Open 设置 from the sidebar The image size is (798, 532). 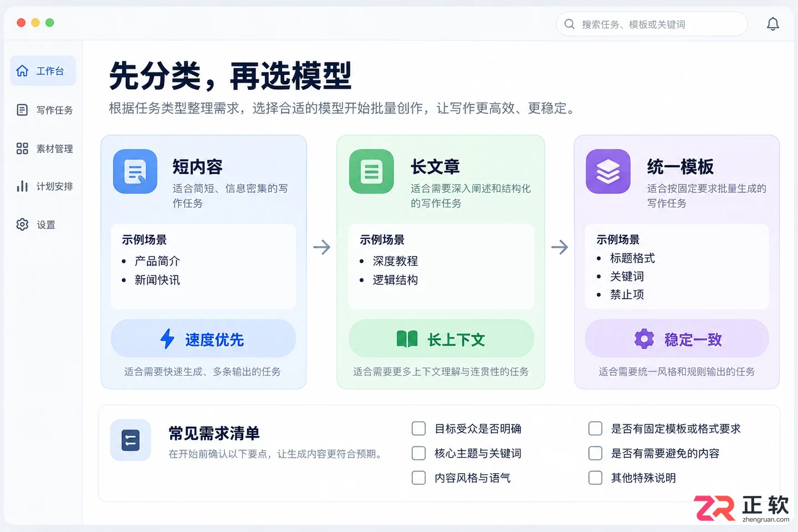43,224
